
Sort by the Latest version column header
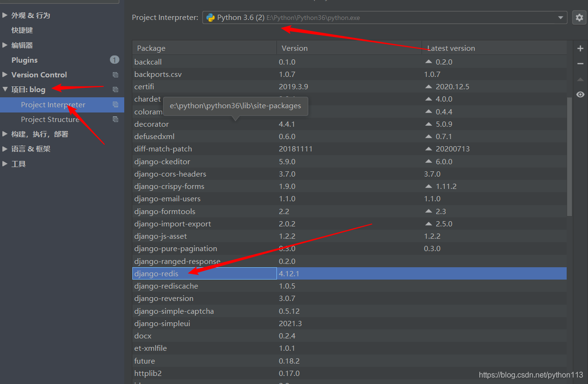(494, 48)
